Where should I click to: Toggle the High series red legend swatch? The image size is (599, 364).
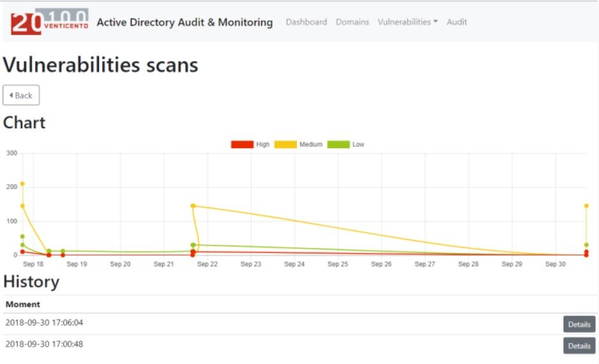pyautogui.click(x=242, y=144)
